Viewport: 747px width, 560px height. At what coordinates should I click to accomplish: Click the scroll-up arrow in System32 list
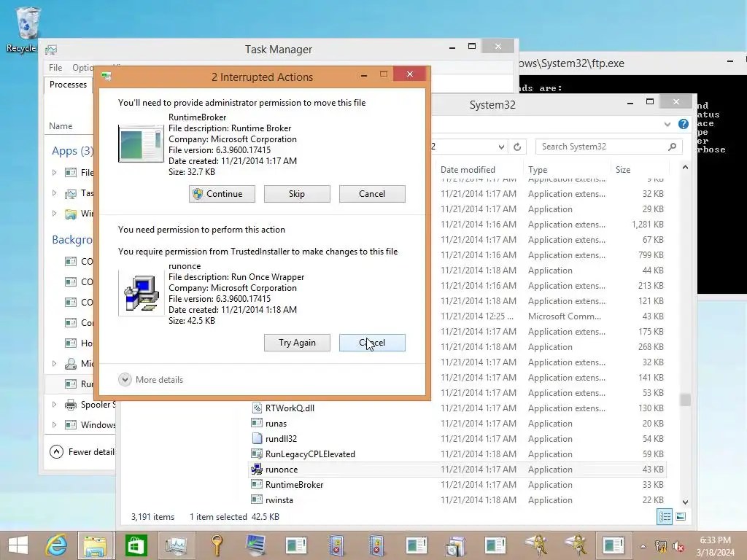[685, 167]
